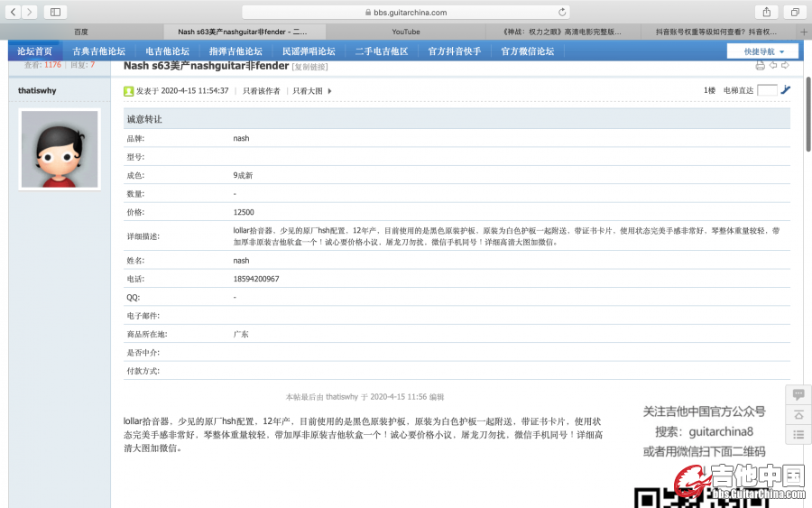The width and height of the screenshot is (812, 508).
Task: Click thatiswhy's avatar image
Action: click(60, 150)
